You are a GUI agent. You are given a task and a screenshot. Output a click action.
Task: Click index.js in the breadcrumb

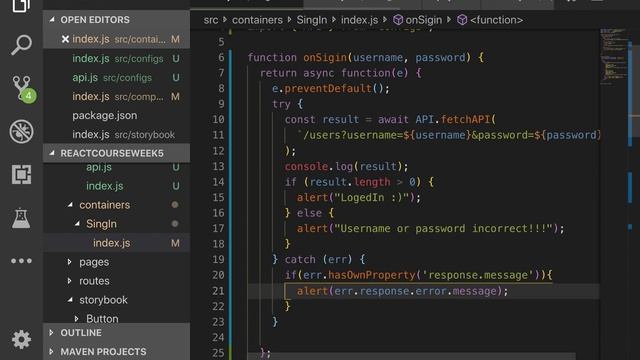[x=360, y=20]
